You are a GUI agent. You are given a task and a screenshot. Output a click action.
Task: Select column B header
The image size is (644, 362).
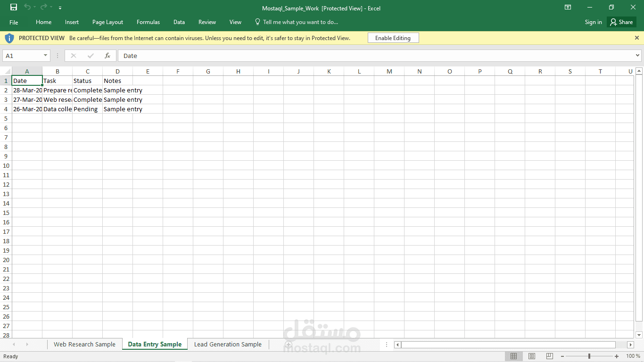pos(57,72)
